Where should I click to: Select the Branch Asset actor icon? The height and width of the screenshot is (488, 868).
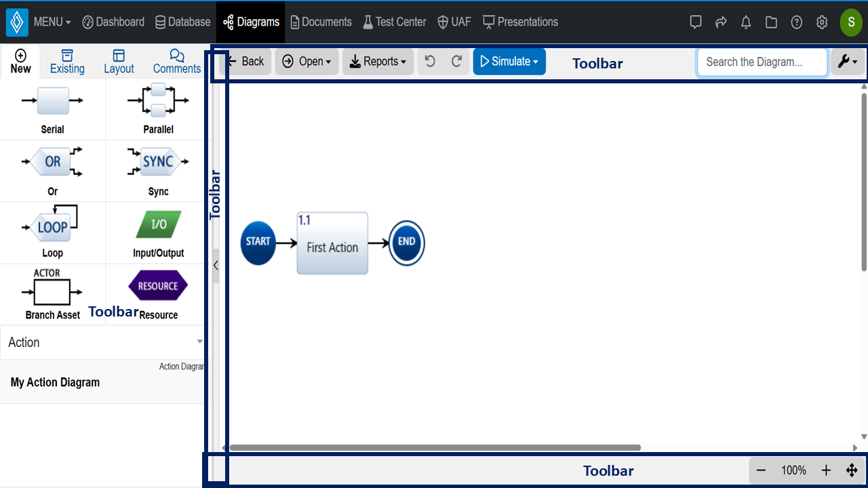(x=52, y=287)
